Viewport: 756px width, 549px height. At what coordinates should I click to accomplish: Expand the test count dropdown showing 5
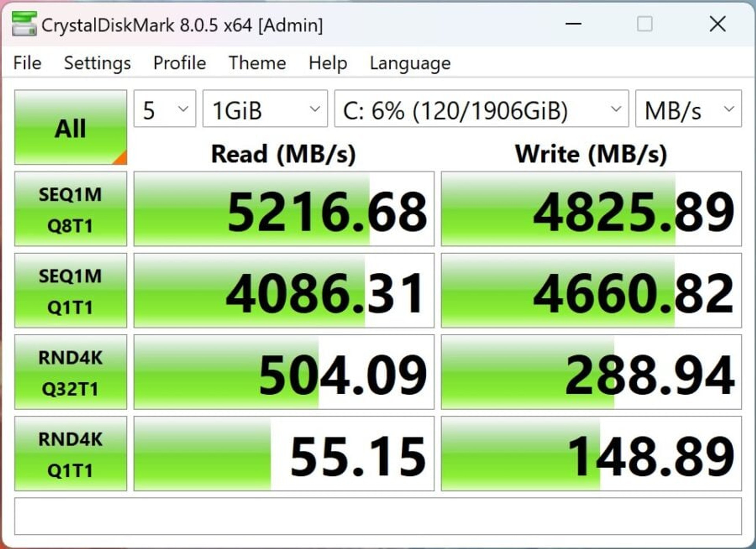click(x=165, y=109)
